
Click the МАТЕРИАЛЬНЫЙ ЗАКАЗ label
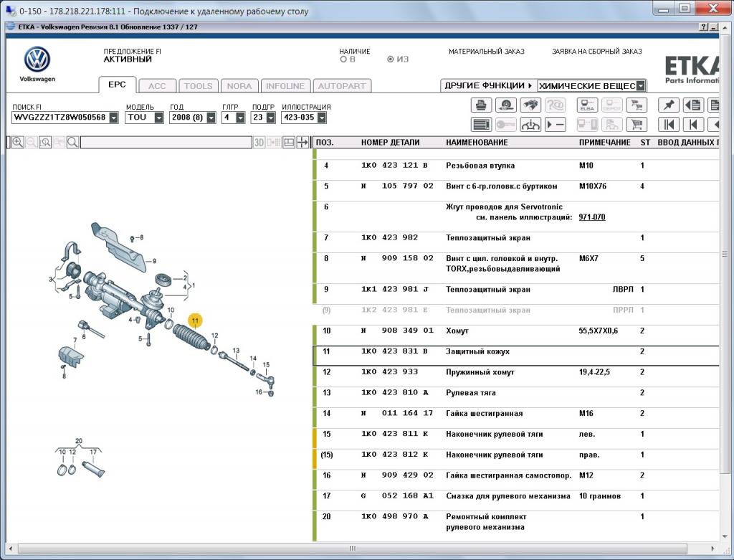tap(487, 52)
